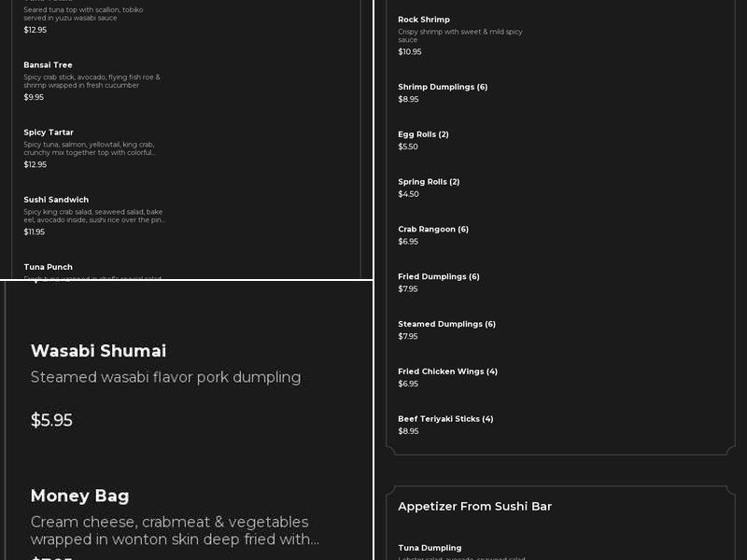Click on Steamed Dumplings (6)
The height and width of the screenshot is (560, 747).
tap(446, 325)
